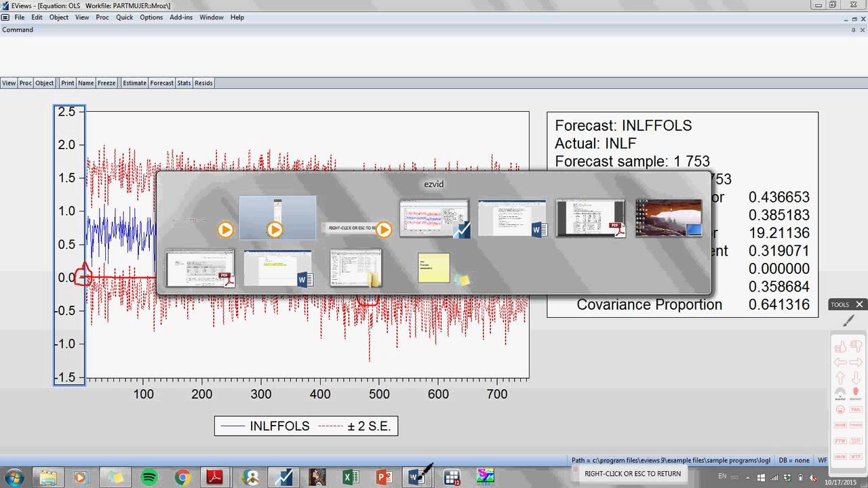Open the Help menu
868x488 pixels.
pyautogui.click(x=237, y=18)
